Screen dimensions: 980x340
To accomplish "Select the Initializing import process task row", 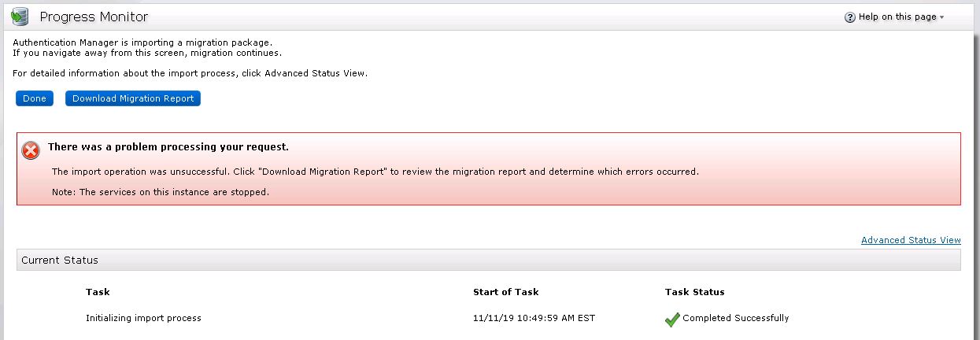I will [x=143, y=318].
